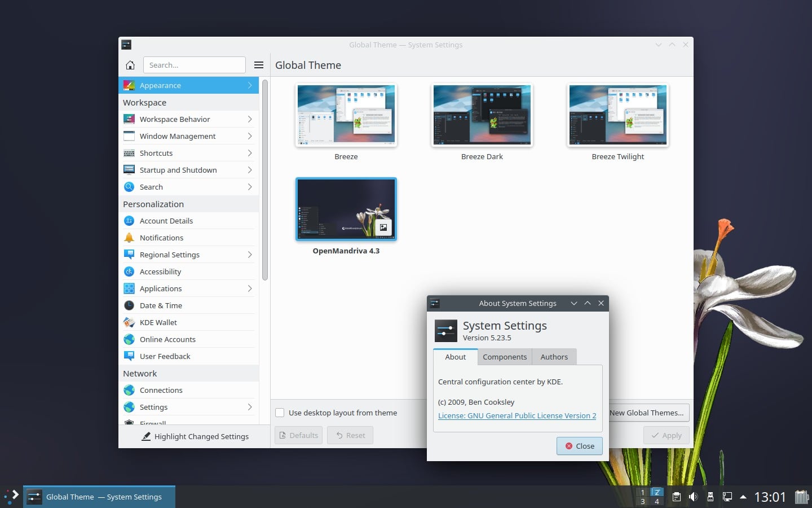Screen dimensions: 812x508
Task: Expand the Shortcuts category chevron
Action: pyautogui.click(x=250, y=153)
